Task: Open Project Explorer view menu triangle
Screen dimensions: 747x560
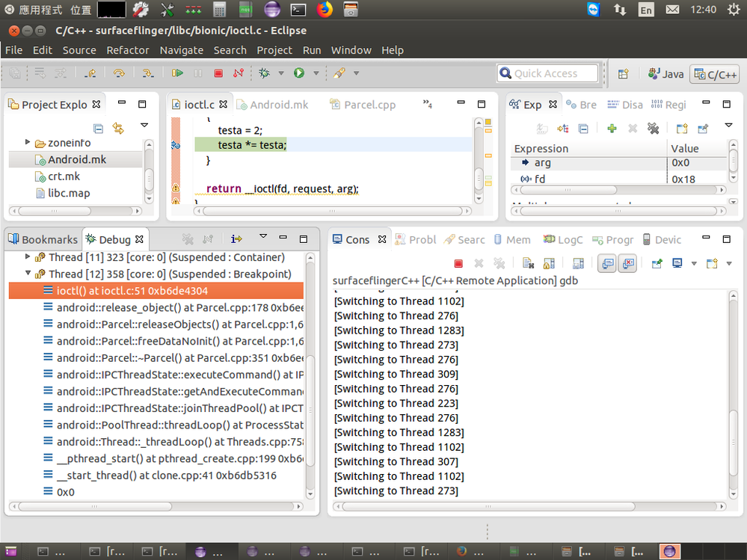Action: [144, 126]
